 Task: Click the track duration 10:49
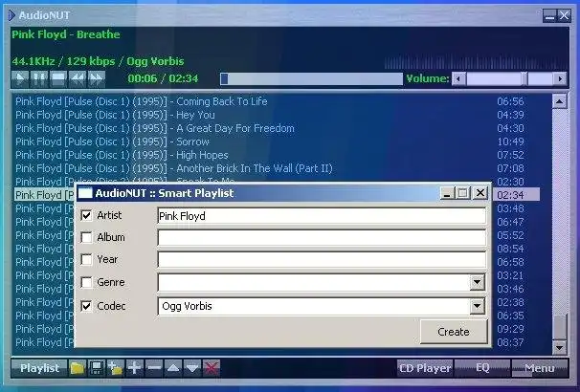(x=510, y=142)
